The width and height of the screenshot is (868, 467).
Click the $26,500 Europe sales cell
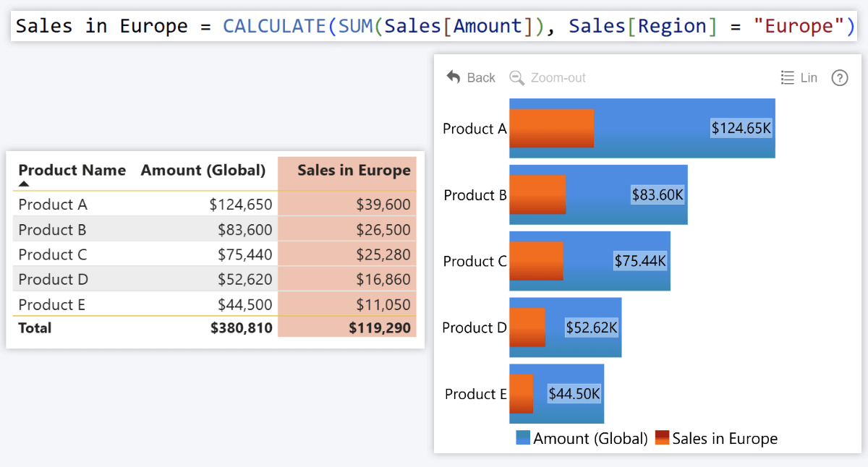pyautogui.click(x=383, y=230)
